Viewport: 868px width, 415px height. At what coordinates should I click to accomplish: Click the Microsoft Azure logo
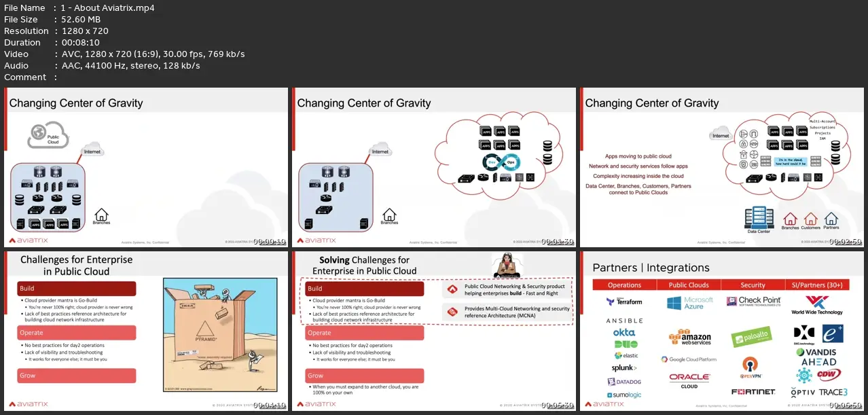click(689, 303)
